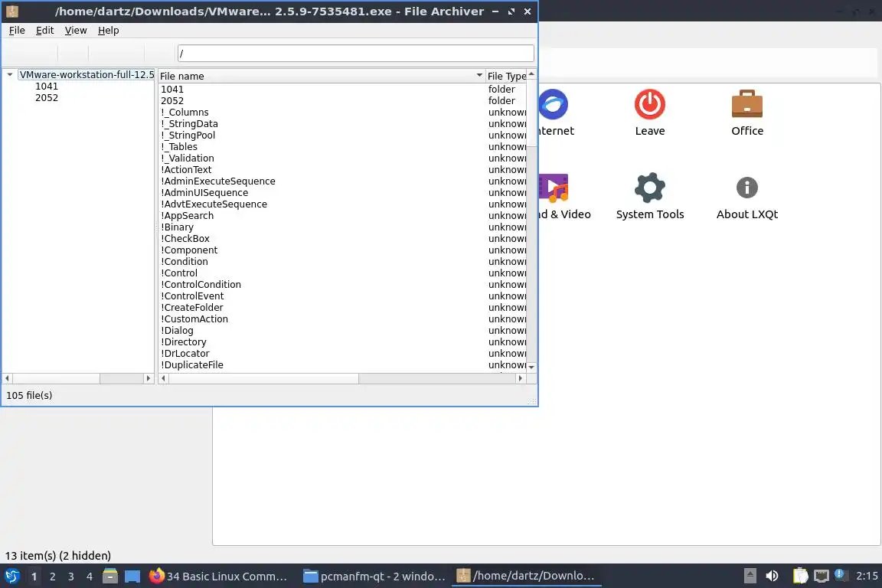This screenshot has height=588, width=882.
Task: Click the file list vertical scrollbar track
Action: pos(531,253)
